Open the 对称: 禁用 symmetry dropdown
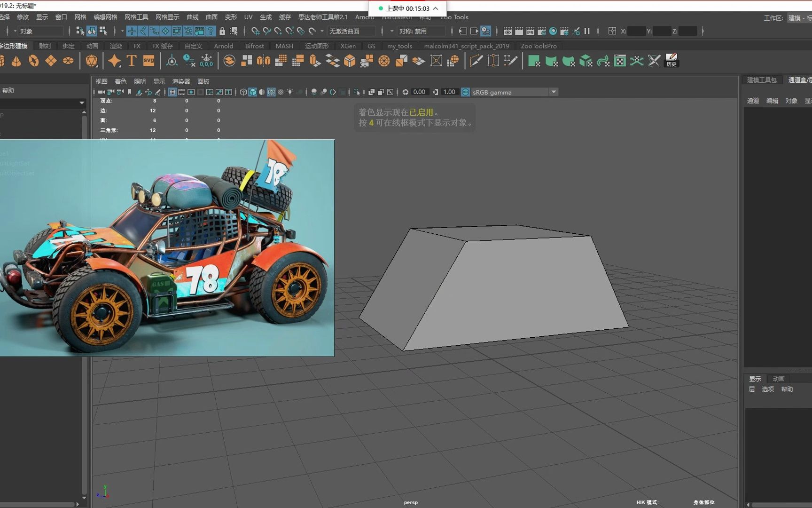This screenshot has width=812, height=508. point(421,31)
